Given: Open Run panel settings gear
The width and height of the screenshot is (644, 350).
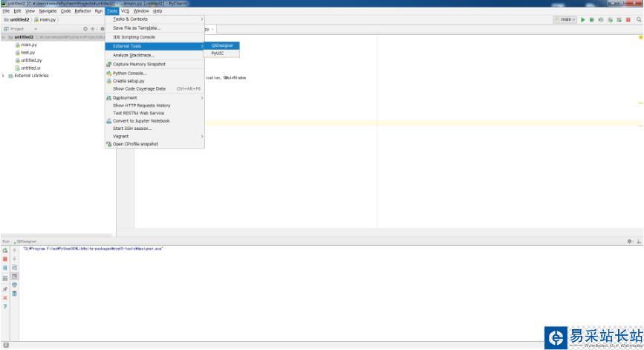Looking at the screenshot, I should (x=630, y=242).
